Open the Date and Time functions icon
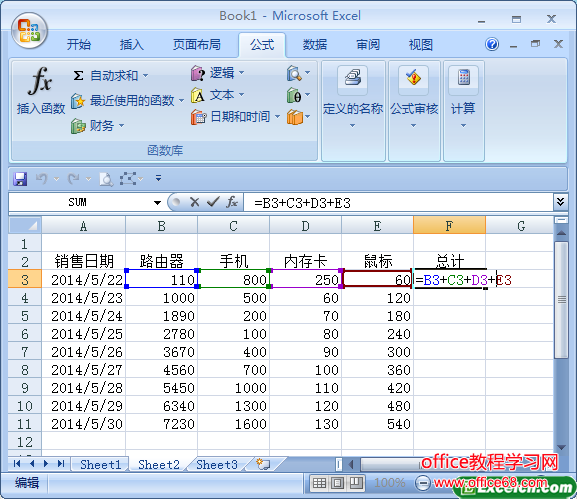The height and width of the screenshot is (499, 577). point(198,117)
